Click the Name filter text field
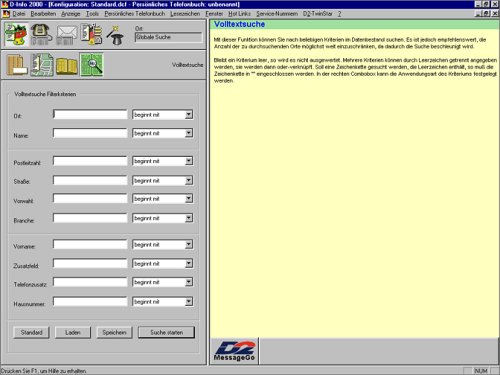The image size is (500, 375). (x=90, y=133)
